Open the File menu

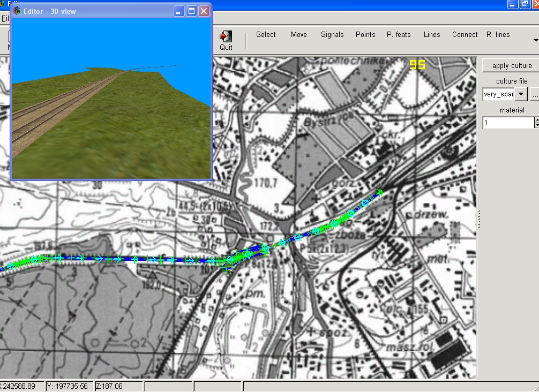4,18
